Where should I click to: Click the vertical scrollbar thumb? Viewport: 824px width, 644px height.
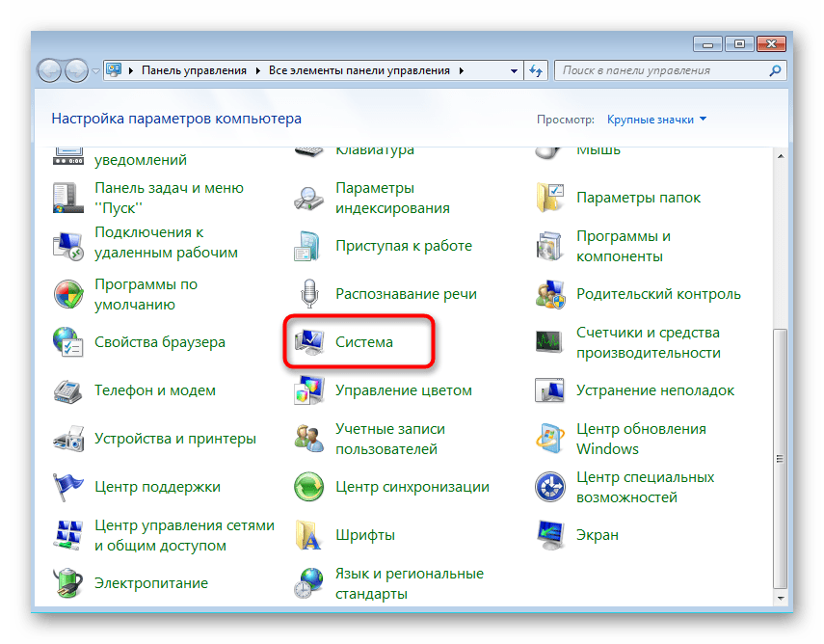pyautogui.click(x=781, y=459)
